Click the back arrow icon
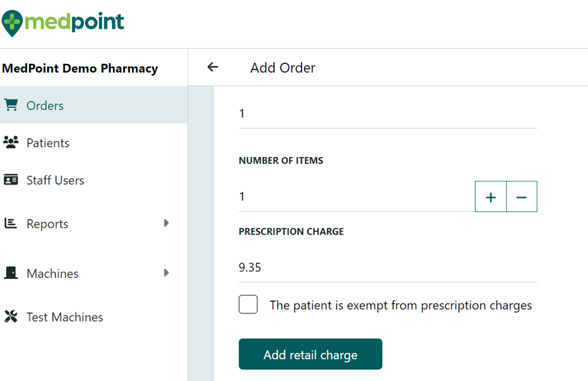 click(213, 67)
